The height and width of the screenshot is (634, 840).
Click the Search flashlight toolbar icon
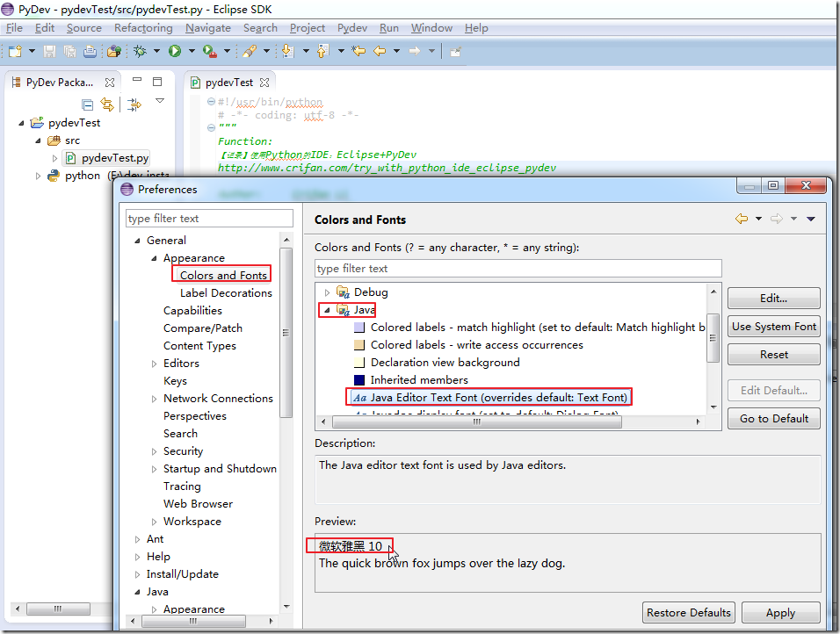250,52
